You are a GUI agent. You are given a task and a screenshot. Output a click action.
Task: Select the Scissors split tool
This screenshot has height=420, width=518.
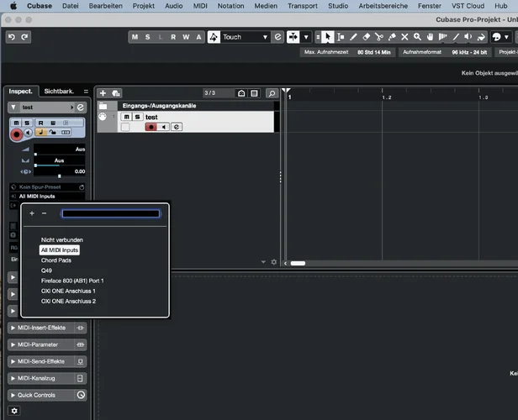(x=378, y=37)
